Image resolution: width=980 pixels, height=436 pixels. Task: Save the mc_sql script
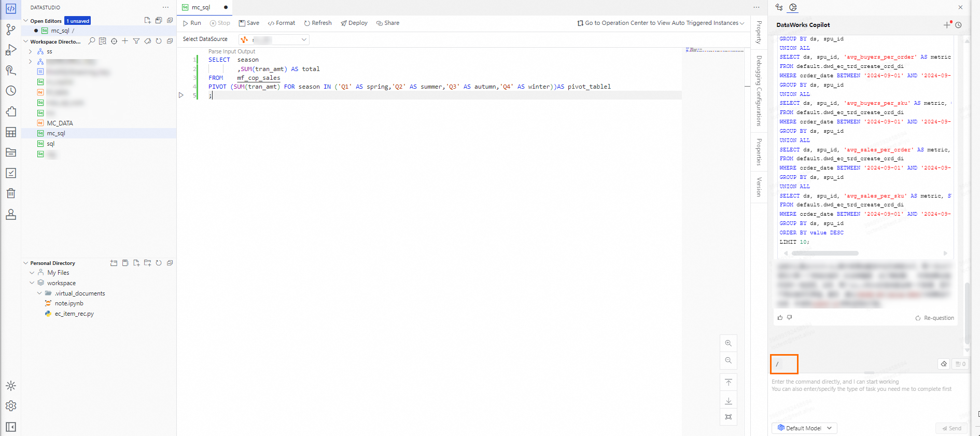point(249,23)
